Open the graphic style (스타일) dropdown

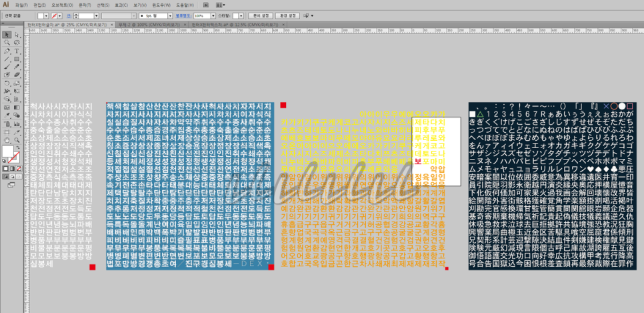tap(241, 15)
